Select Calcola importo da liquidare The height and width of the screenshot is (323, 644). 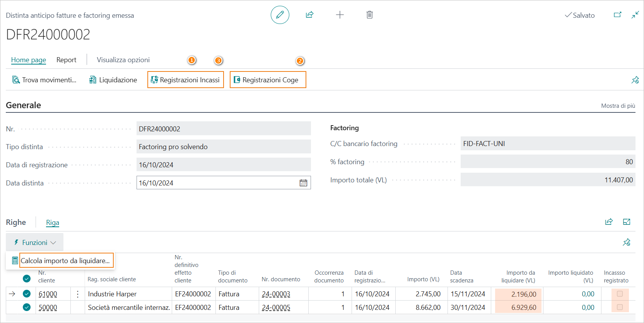(x=65, y=261)
